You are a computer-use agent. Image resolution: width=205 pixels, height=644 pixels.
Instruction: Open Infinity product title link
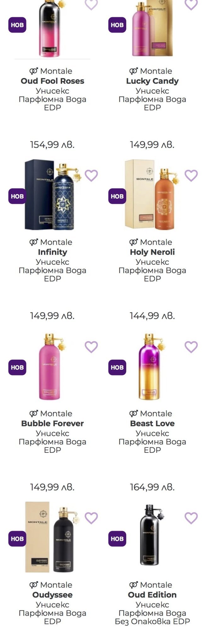pos(53,252)
